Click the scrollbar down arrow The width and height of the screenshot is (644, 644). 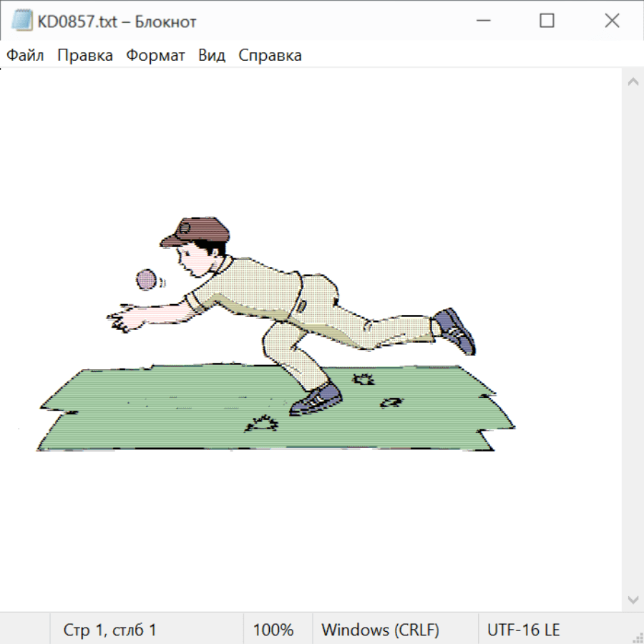633,599
